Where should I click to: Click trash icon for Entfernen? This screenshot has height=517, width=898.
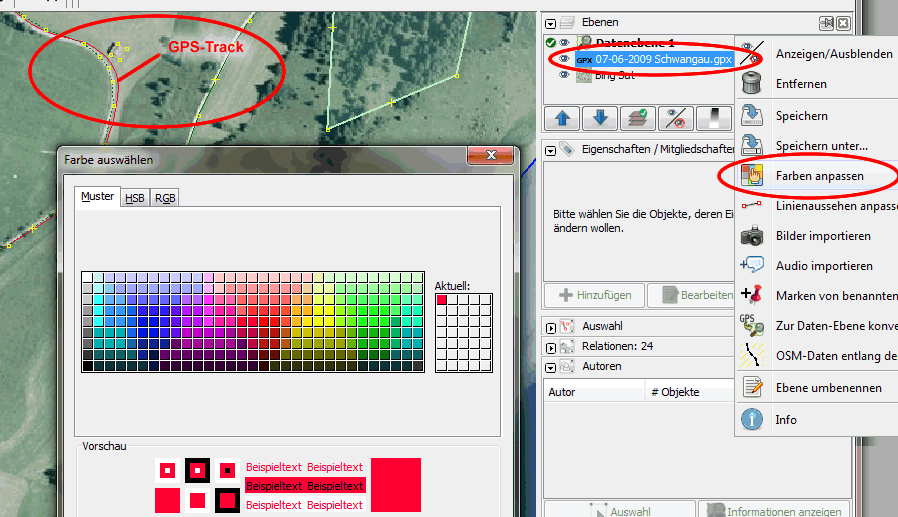[752, 85]
